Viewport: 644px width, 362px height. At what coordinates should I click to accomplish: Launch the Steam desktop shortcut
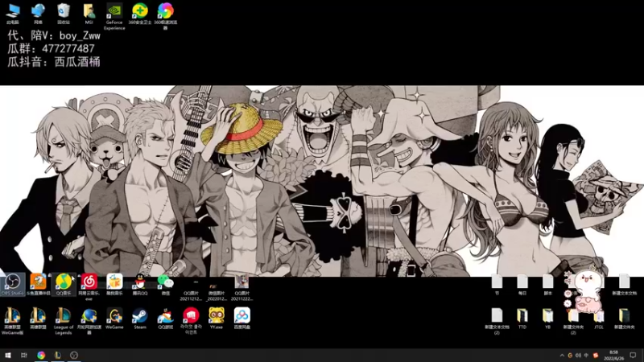[140, 319]
